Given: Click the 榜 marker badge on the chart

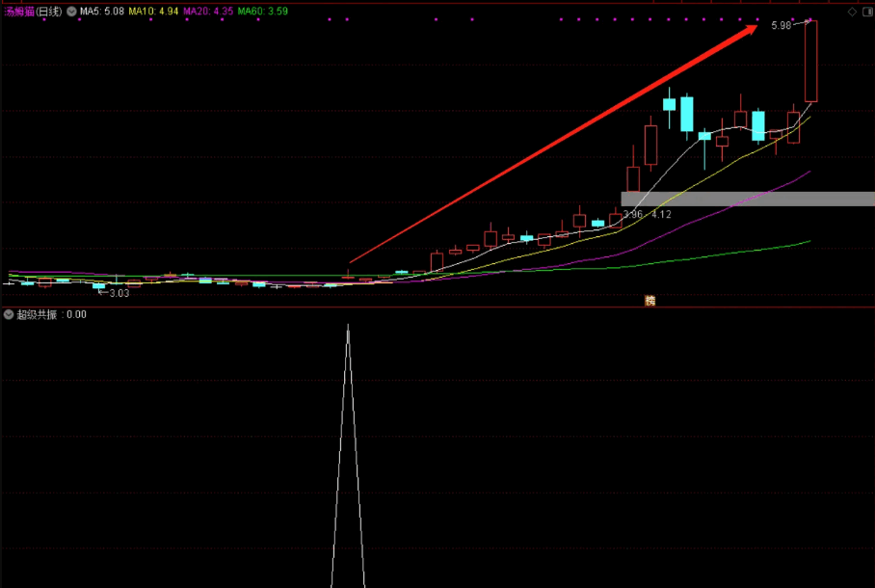Looking at the screenshot, I should click(650, 301).
